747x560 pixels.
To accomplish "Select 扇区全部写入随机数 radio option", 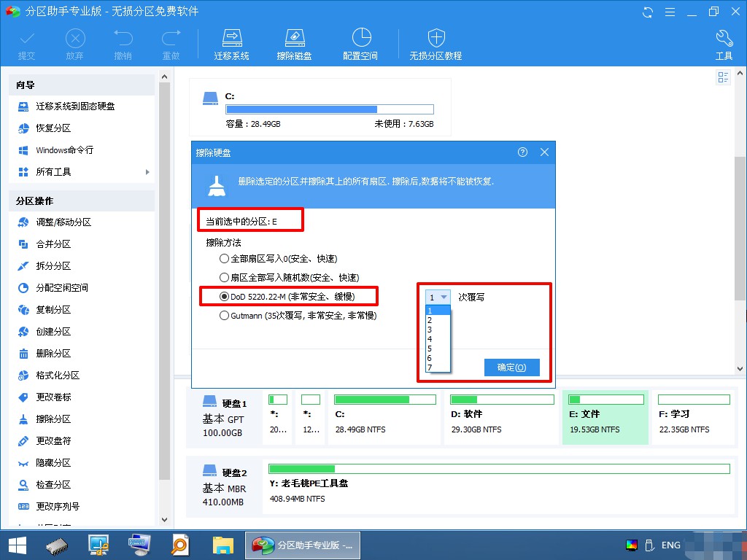I will 224,278.
